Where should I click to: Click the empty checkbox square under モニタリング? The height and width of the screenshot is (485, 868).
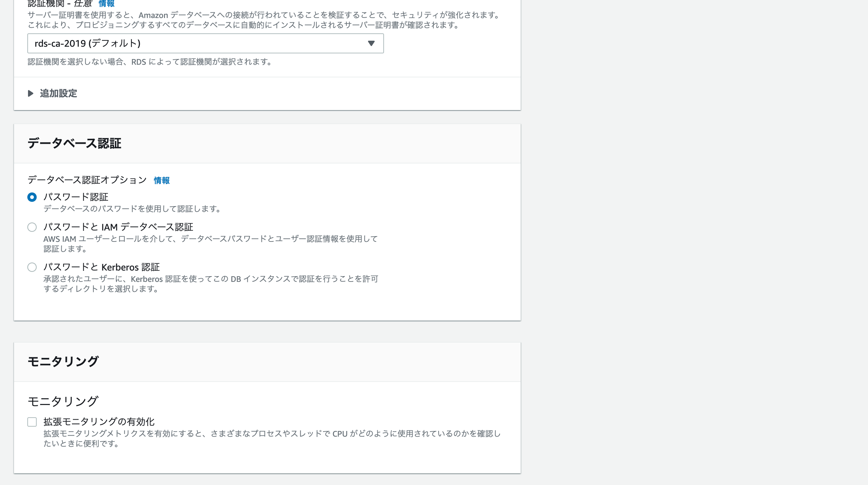pyautogui.click(x=32, y=422)
